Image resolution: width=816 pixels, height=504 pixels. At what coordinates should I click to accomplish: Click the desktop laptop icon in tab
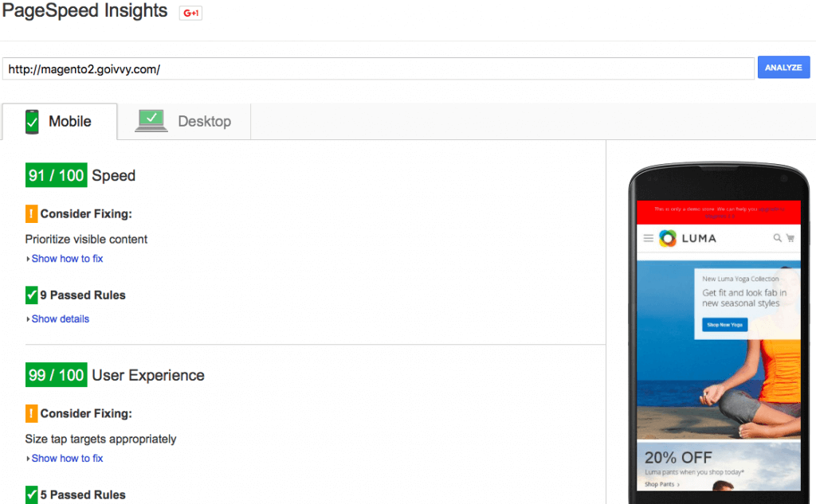pyautogui.click(x=151, y=121)
